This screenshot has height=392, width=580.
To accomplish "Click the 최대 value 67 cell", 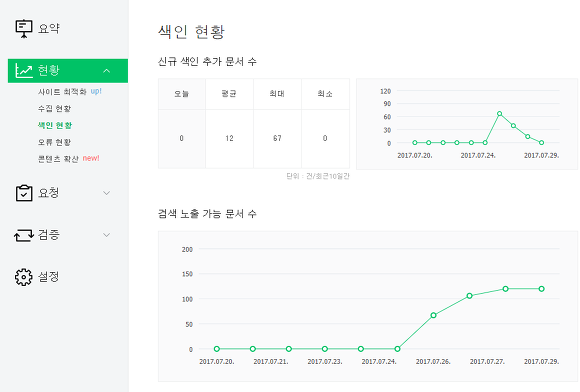I will (x=277, y=139).
